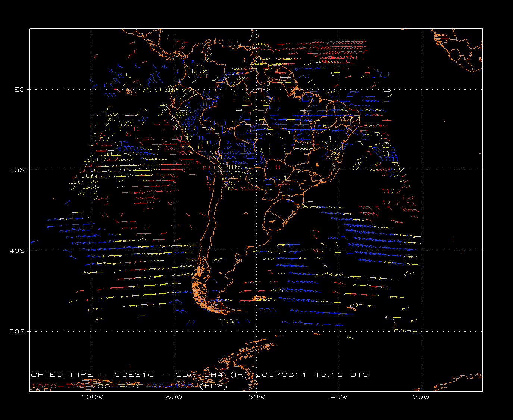Click the 60W longitude label
513x420 pixels.
coord(257,397)
